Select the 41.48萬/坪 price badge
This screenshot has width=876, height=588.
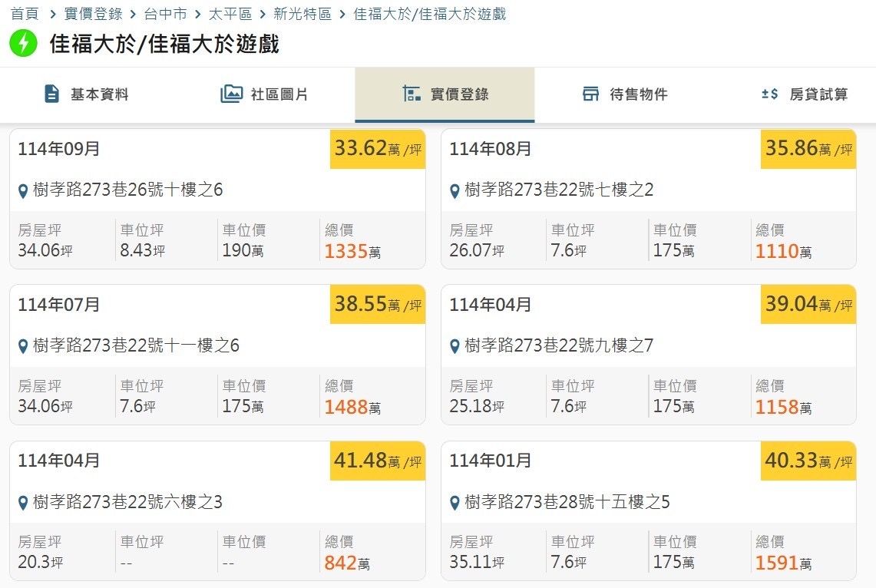coord(378,461)
